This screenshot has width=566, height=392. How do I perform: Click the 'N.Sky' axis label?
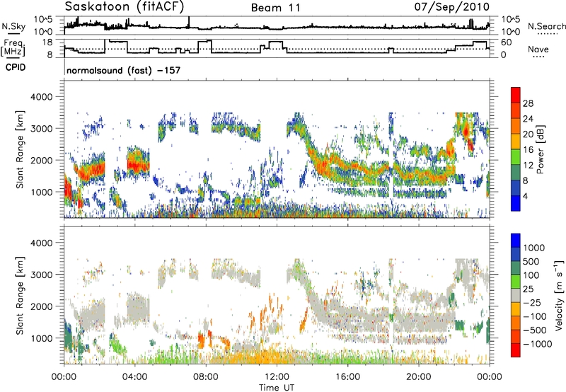tap(13, 26)
